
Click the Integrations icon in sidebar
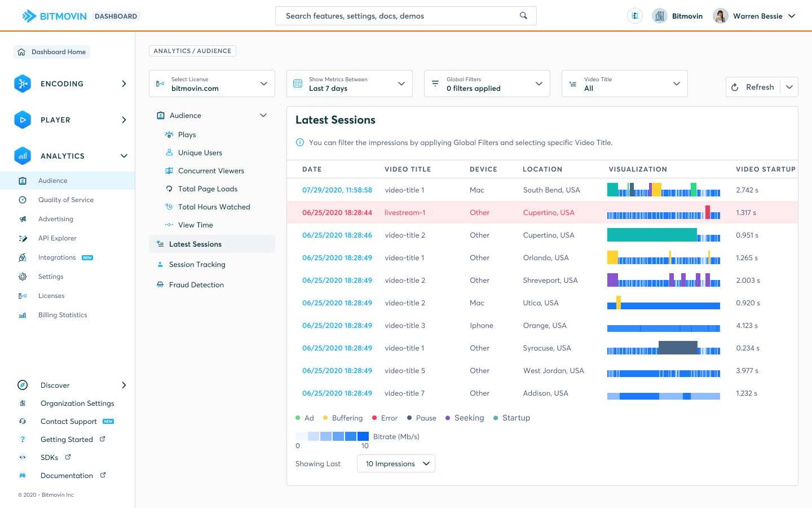click(x=23, y=257)
